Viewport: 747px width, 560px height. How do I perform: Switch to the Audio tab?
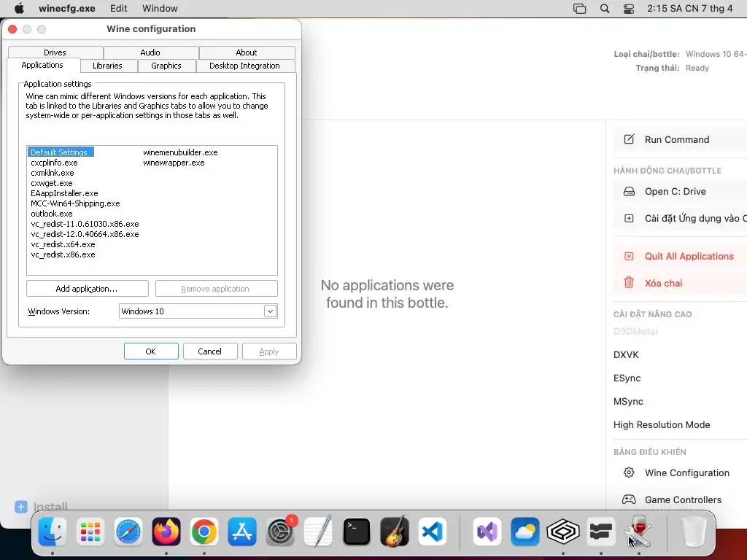(x=150, y=52)
